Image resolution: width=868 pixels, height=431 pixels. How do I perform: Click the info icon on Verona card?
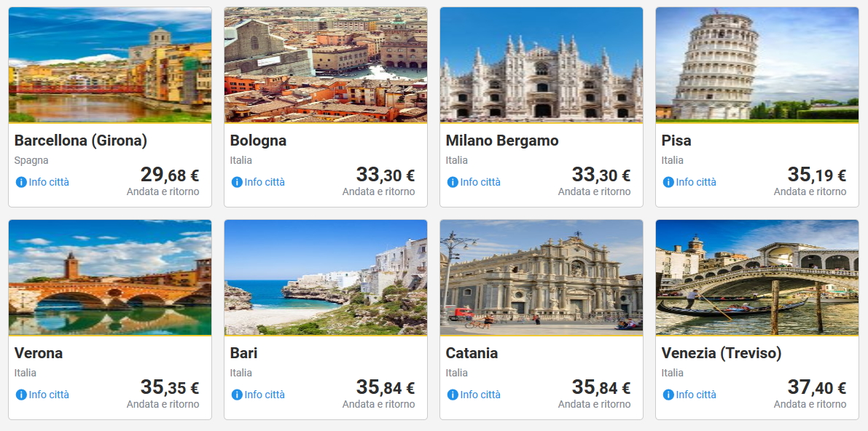[21, 395]
